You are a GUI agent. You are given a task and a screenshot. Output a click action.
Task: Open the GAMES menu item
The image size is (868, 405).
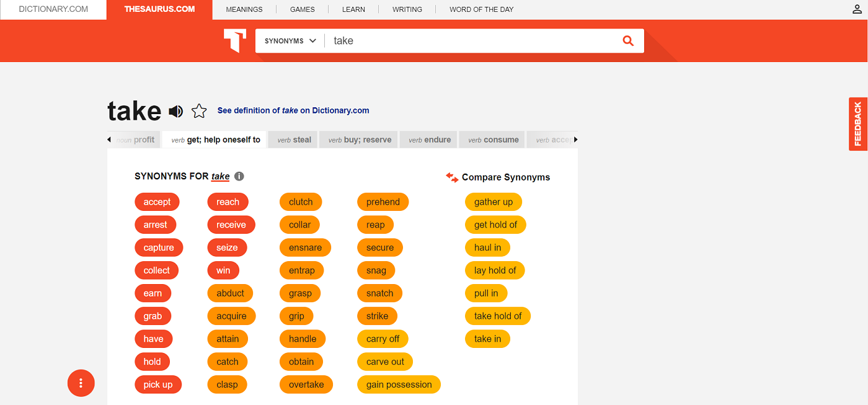pos(303,9)
